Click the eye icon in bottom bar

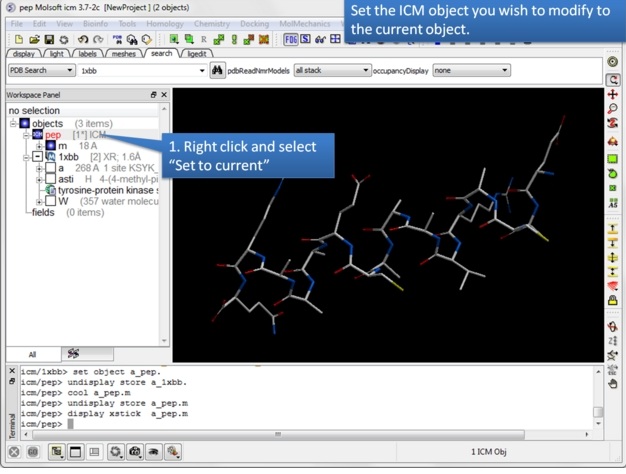pyautogui.click(x=154, y=452)
